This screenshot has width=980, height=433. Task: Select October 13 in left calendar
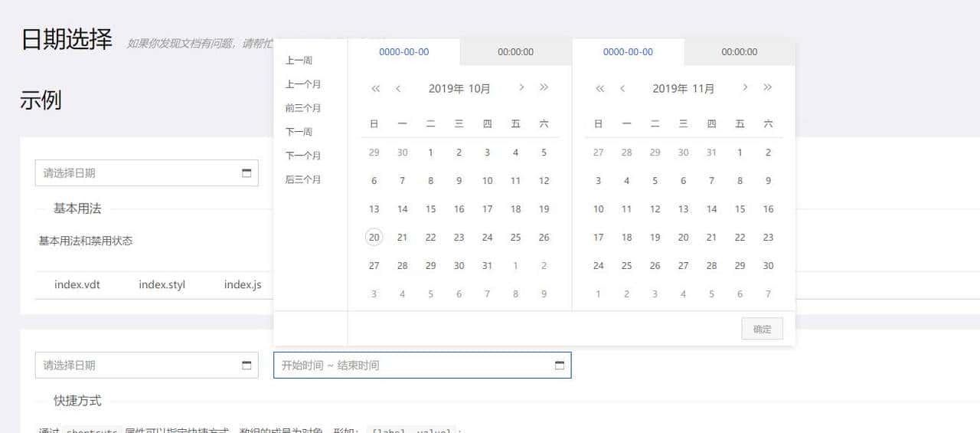(x=374, y=209)
